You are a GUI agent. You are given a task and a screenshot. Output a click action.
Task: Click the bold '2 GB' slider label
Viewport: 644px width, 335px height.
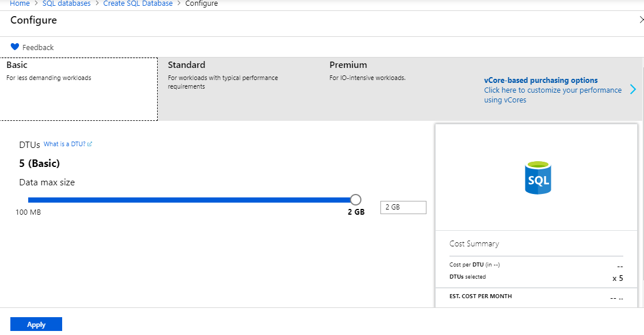[356, 212]
